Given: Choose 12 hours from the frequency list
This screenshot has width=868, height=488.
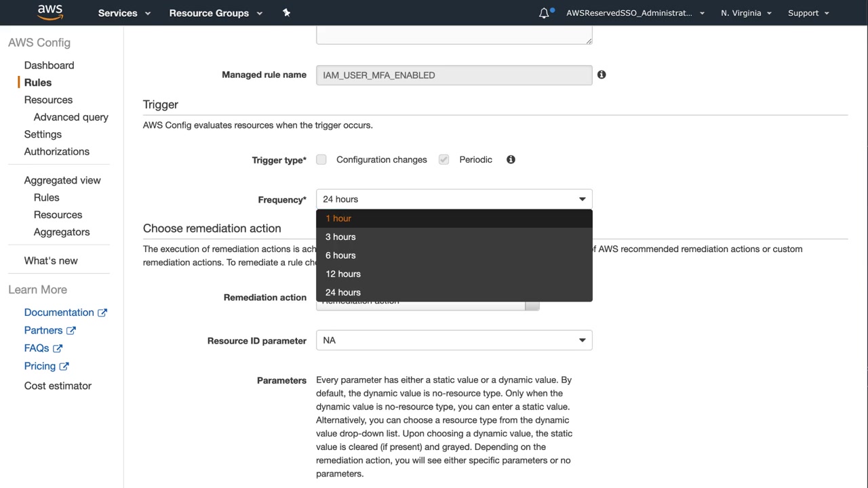Looking at the screenshot, I should tap(343, 274).
